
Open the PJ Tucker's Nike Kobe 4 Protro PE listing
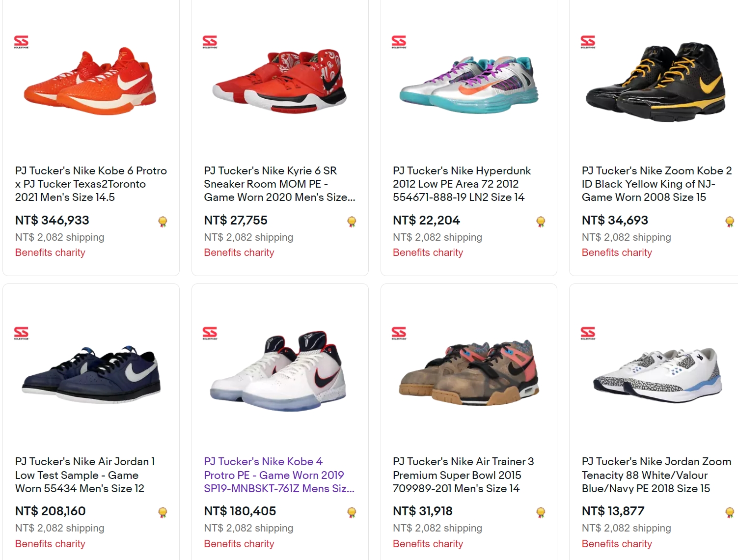click(278, 475)
